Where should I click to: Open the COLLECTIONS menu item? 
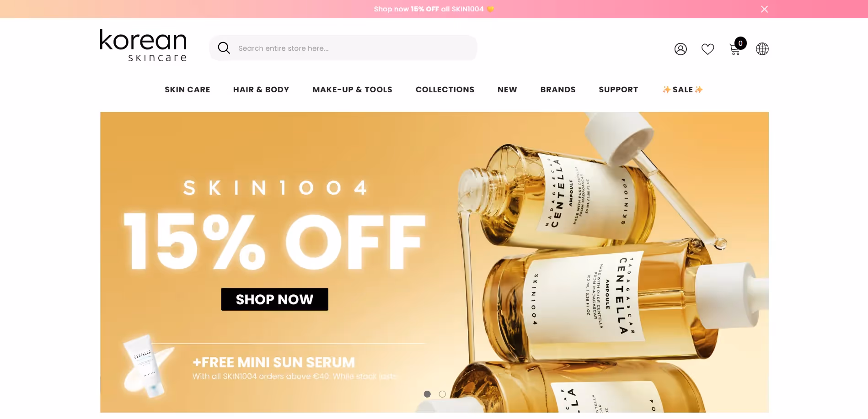tap(445, 90)
